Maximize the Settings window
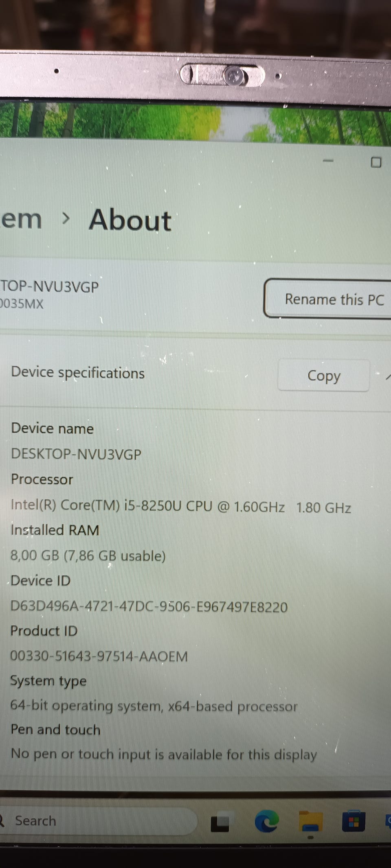 tap(376, 162)
